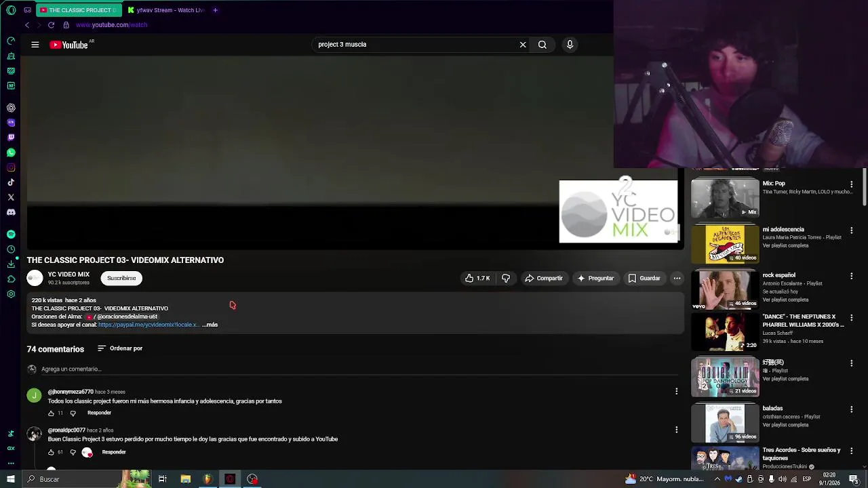
Task: Open ChatGPT in the Opera sidebar
Action: [x=11, y=108]
